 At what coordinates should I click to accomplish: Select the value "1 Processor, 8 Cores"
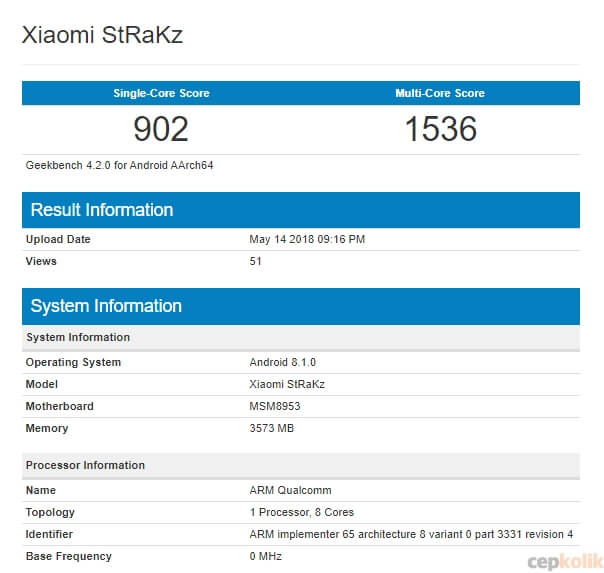(x=302, y=513)
